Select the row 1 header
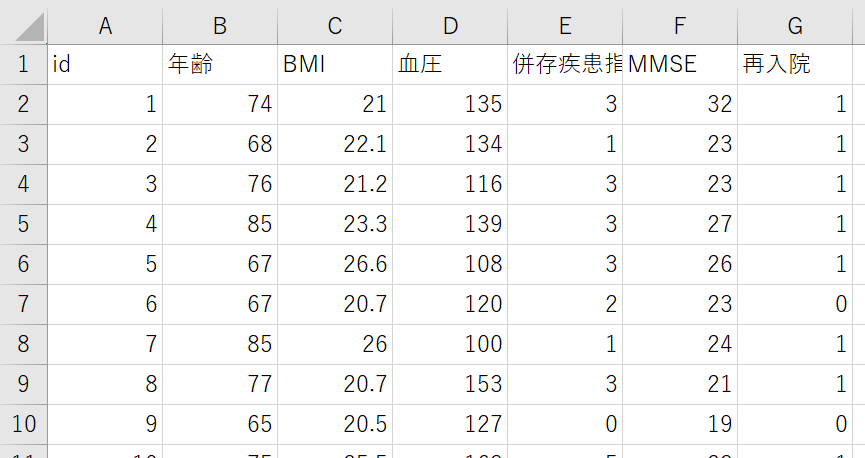 [x=23, y=65]
